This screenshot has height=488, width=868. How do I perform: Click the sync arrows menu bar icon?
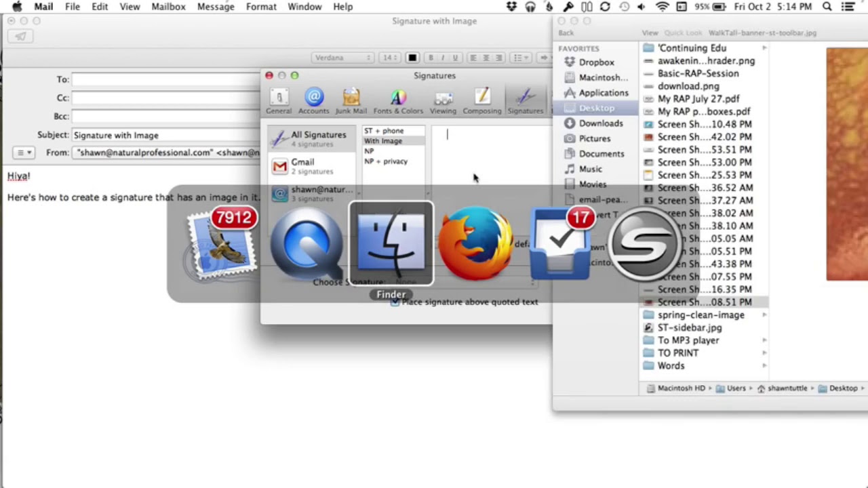tap(605, 7)
